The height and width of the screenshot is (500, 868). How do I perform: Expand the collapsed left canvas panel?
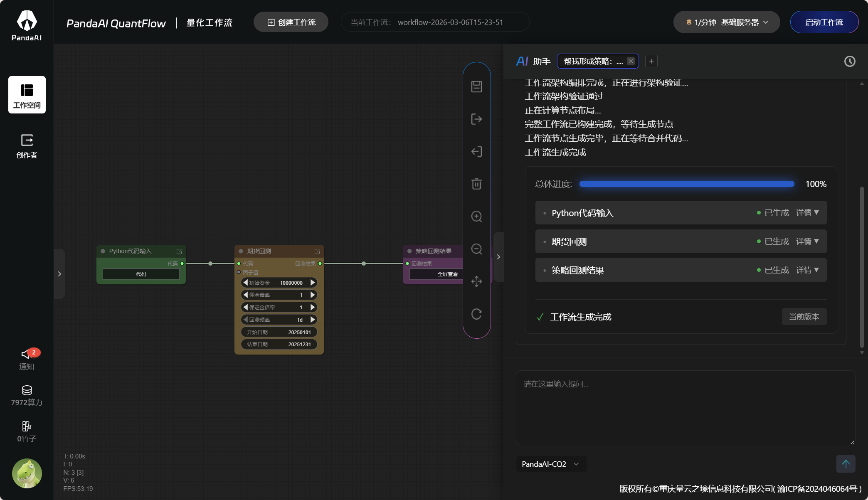click(59, 274)
